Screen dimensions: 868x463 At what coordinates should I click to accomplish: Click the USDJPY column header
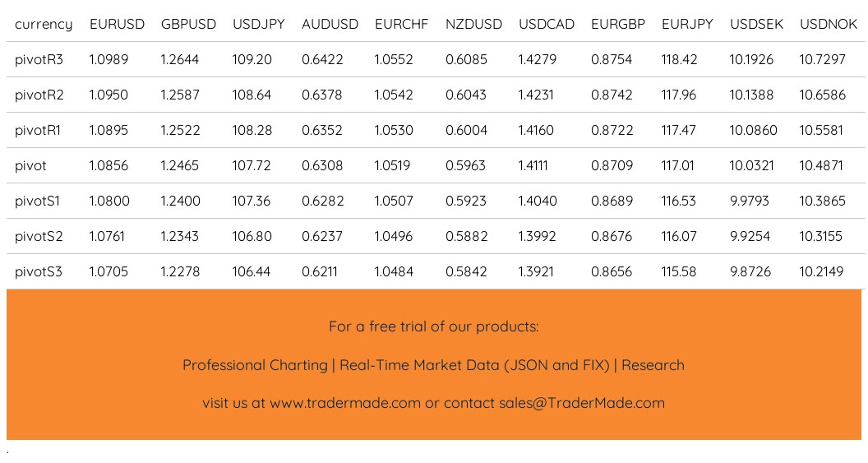click(259, 25)
